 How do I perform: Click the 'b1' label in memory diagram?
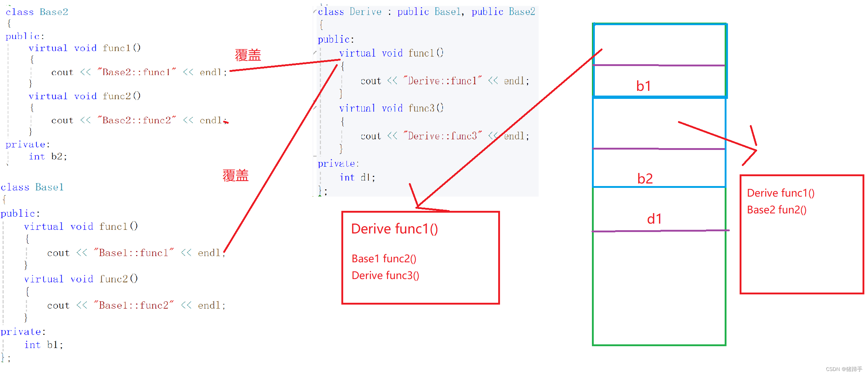[643, 86]
